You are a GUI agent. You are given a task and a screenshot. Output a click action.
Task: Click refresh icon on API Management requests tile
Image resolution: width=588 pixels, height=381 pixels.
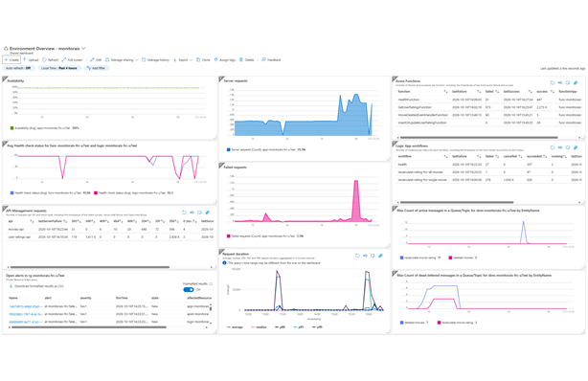[x=184, y=213]
